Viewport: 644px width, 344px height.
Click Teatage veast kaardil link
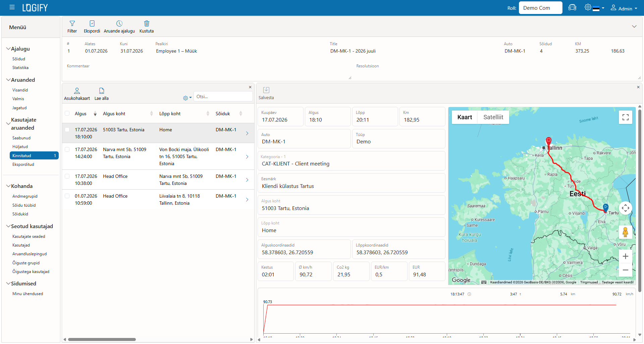(618, 282)
